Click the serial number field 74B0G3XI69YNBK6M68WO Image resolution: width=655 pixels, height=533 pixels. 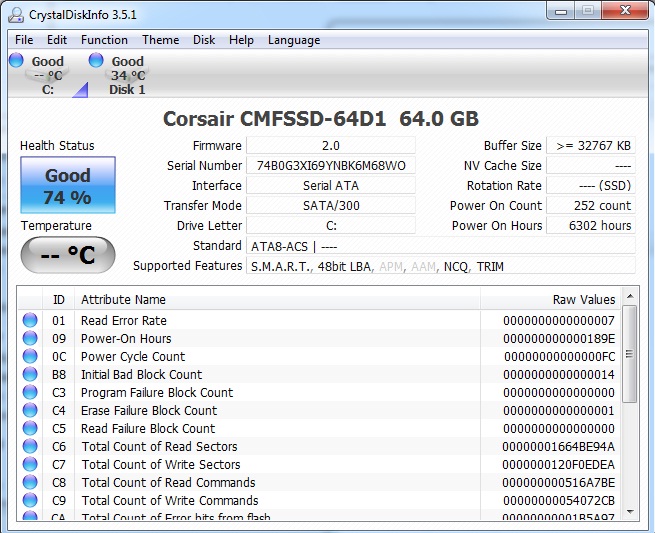331,165
